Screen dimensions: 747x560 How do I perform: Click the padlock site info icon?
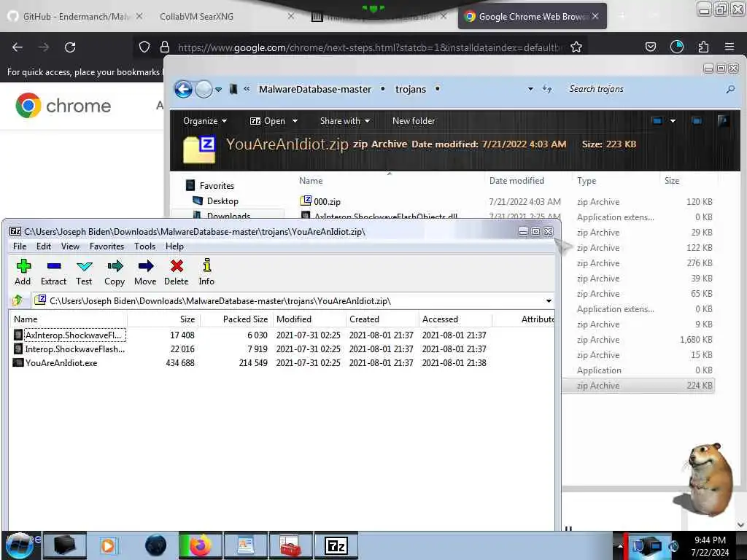(165, 47)
